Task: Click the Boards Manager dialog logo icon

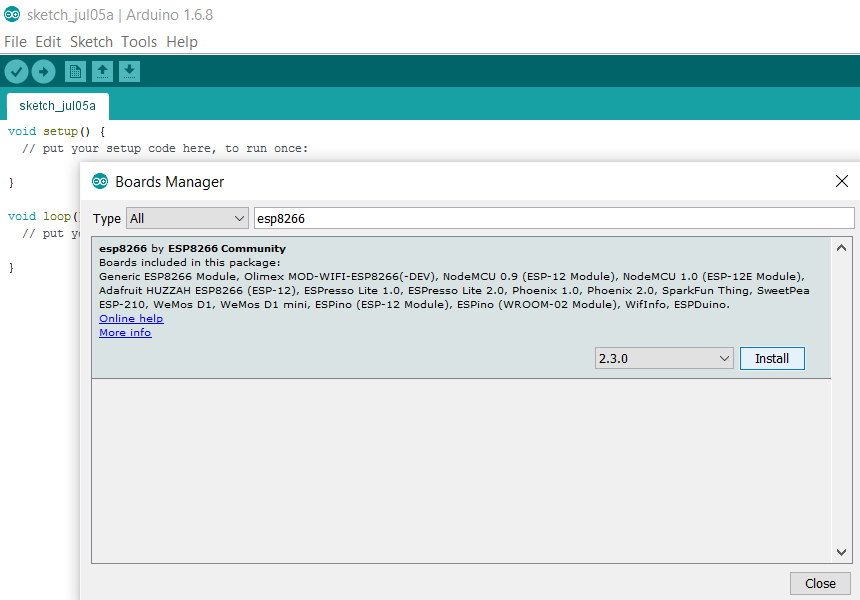Action: [100, 181]
